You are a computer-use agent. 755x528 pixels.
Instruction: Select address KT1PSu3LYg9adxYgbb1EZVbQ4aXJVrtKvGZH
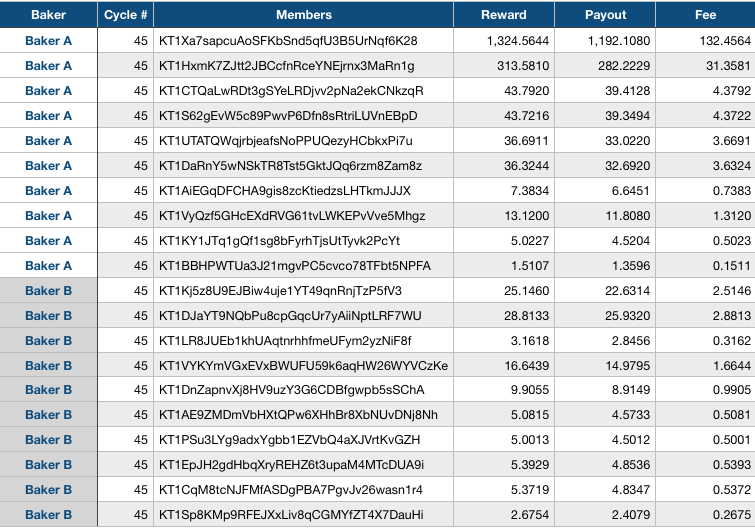[289, 440]
